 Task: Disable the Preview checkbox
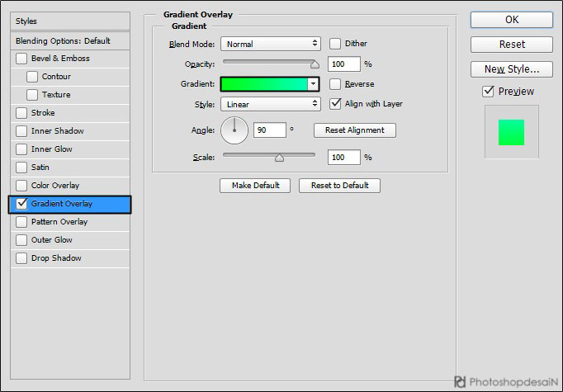point(489,91)
